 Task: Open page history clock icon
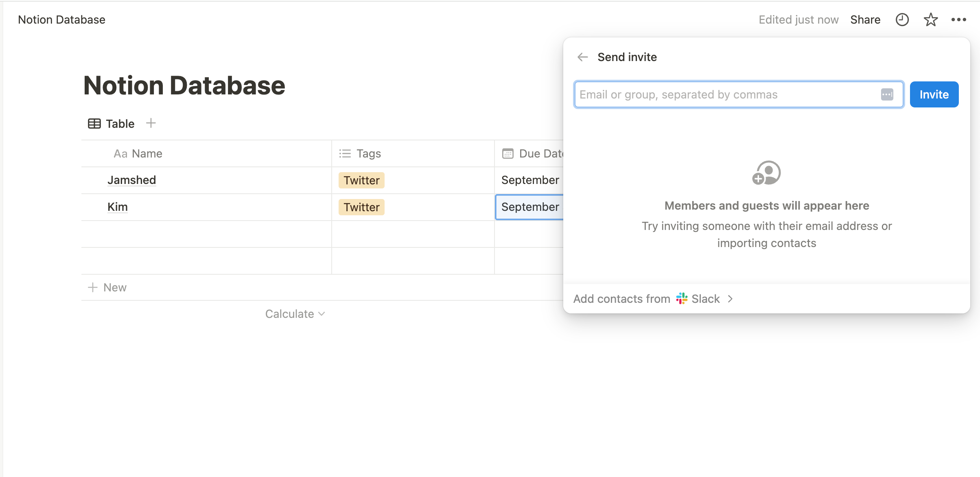pos(902,20)
